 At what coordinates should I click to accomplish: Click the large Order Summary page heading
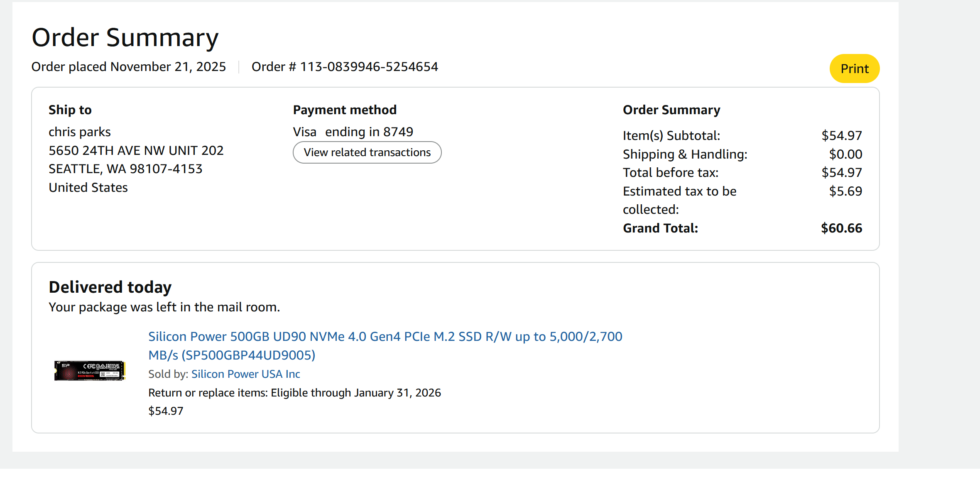(125, 37)
